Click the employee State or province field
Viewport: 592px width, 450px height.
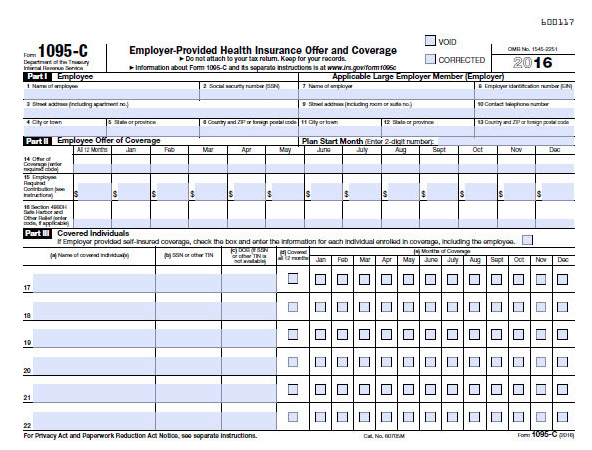click(153, 131)
